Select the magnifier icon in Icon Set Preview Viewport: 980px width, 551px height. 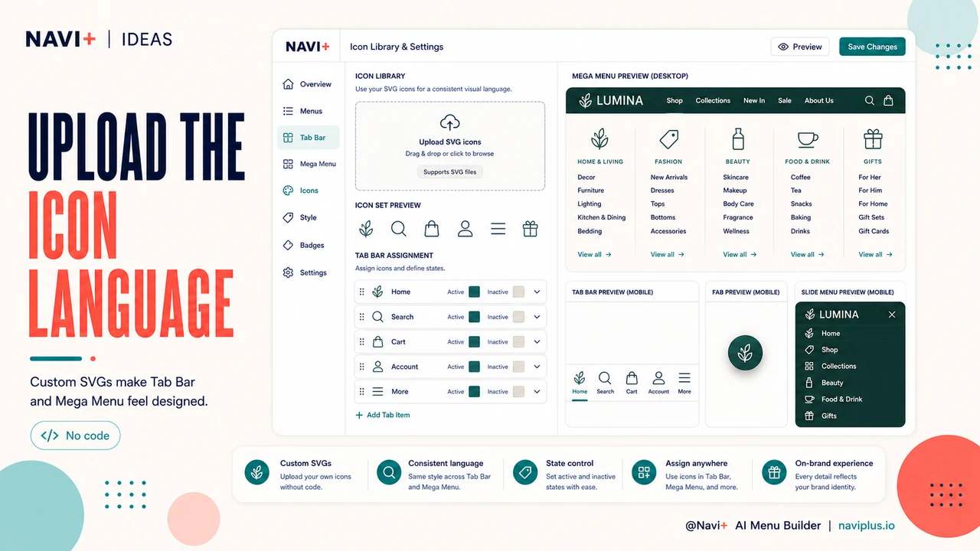[398, 228]
